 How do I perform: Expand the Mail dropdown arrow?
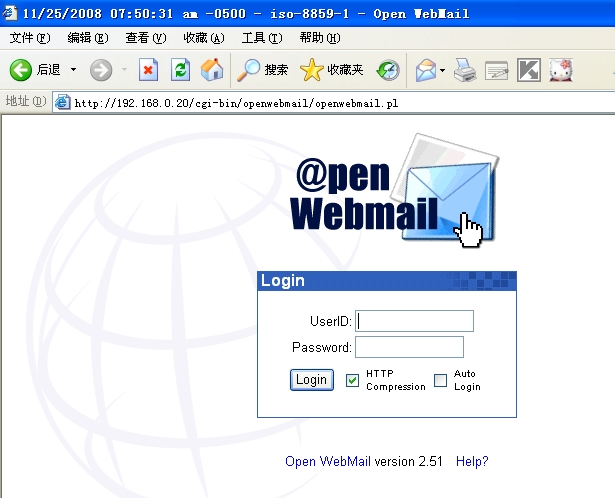tap(442, 71)
